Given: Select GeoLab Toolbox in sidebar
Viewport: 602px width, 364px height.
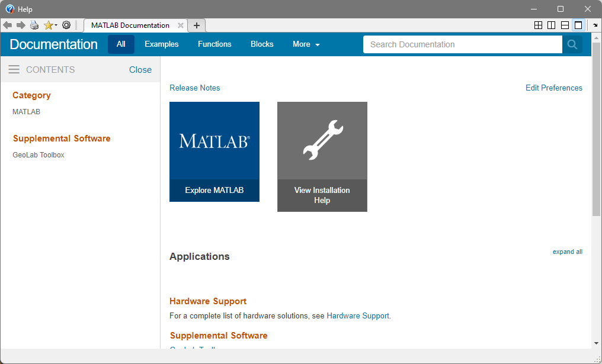Looking at the screenshot, I should [x=39, y=155].
